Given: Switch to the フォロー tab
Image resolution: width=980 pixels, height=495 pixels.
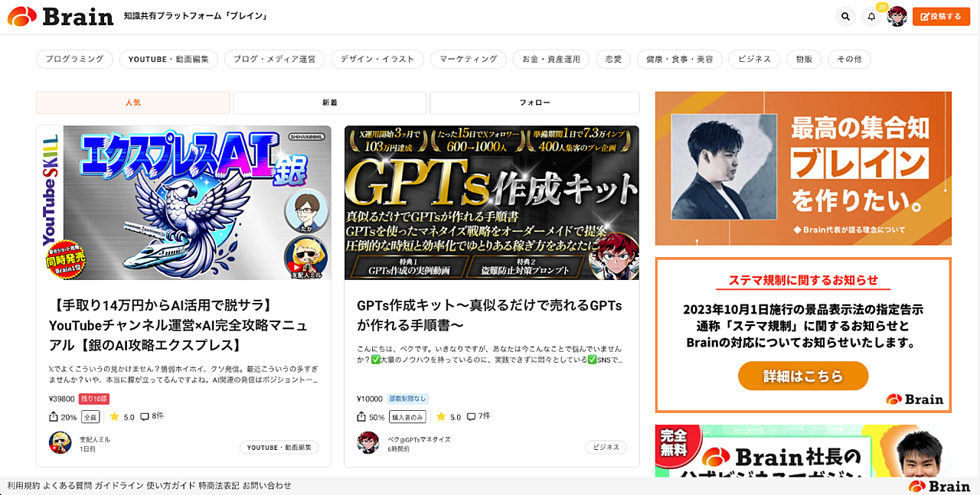Looking at the screenshot, I should click(534, 103).
